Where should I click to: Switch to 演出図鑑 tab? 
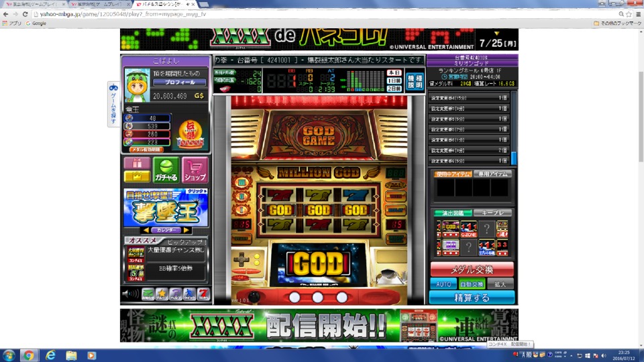(453, 213)
